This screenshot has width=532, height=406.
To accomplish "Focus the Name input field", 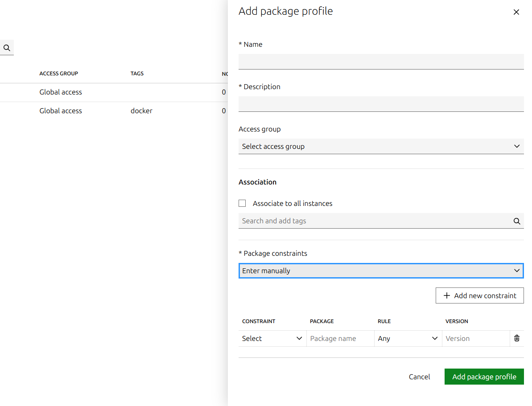I will pos(381,62).
